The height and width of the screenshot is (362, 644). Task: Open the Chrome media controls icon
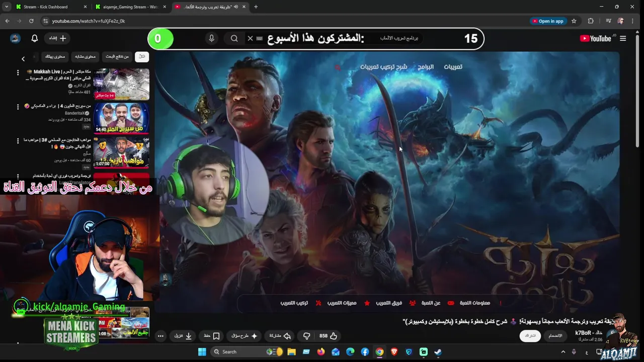608,21
